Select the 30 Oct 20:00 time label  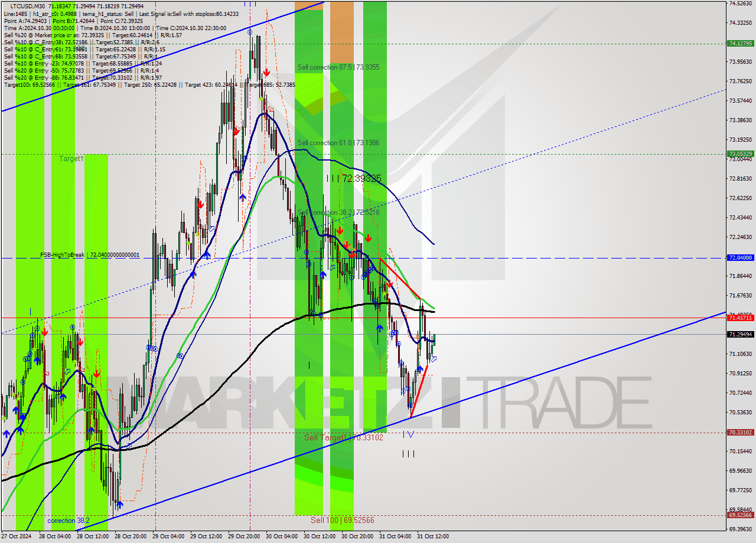tap(357, 537)
